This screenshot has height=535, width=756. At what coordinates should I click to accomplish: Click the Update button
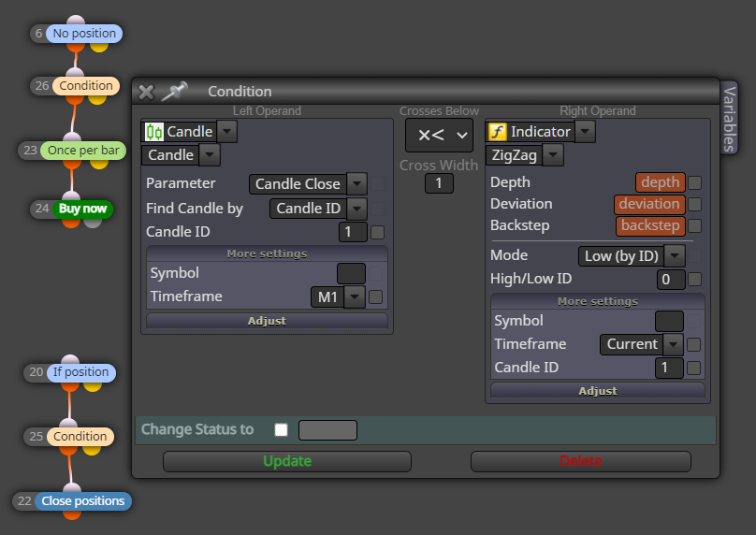coord(287,461)
